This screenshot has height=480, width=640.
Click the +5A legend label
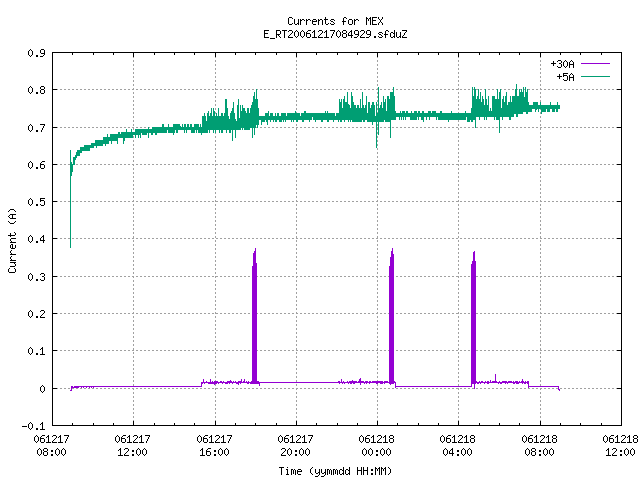pos(565,77)
